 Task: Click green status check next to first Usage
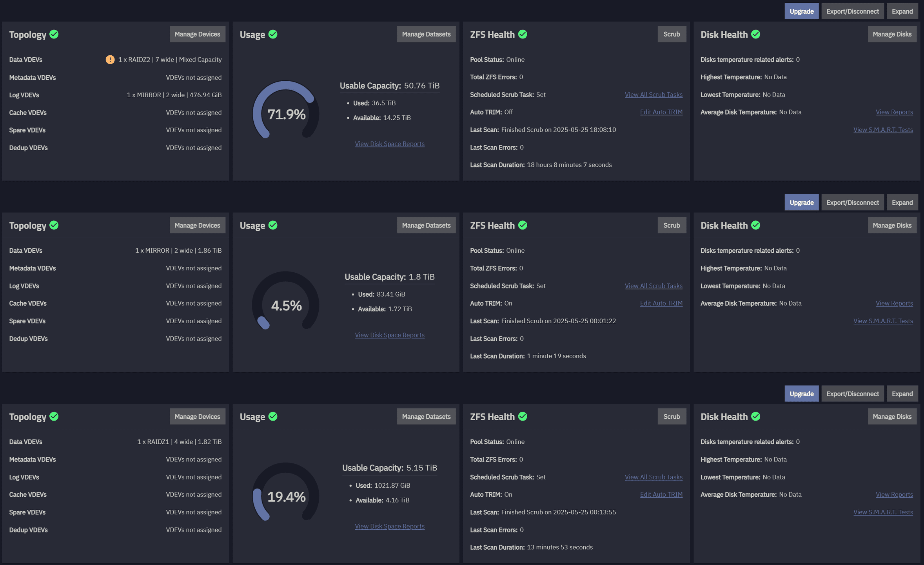[273, 34]
